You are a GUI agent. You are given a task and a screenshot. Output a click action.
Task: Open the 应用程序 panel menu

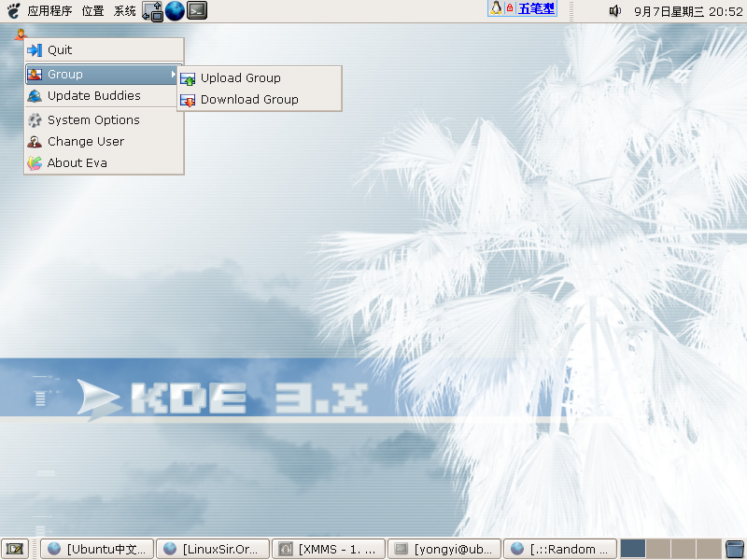click(49, 10)
